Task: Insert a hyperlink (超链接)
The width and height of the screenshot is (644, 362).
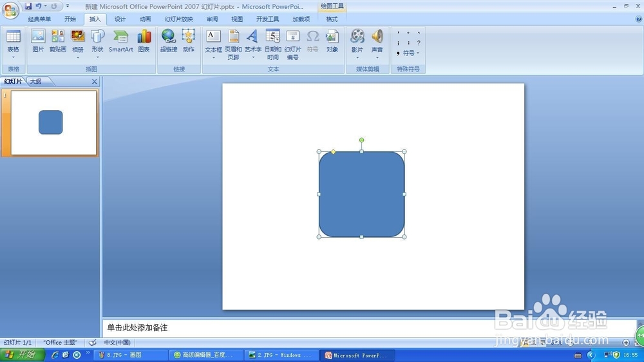Action: pyautogui.click(x=168, y=41)
